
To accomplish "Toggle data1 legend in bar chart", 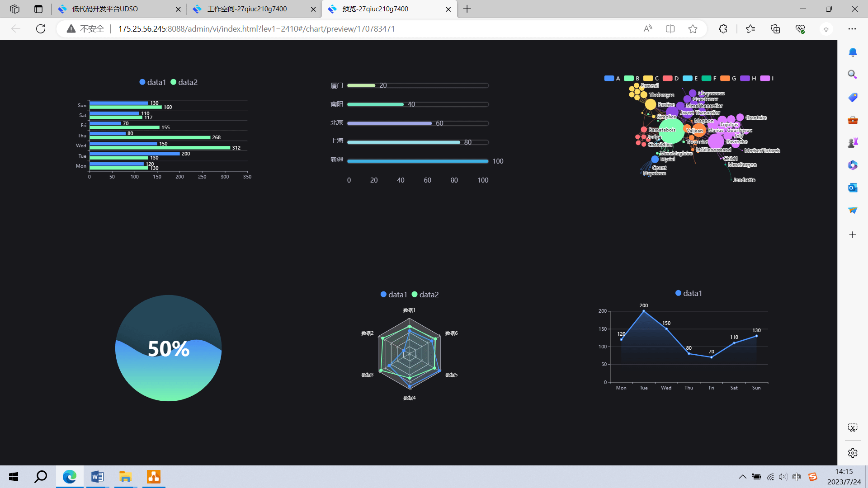I will (x=152, y=82).
